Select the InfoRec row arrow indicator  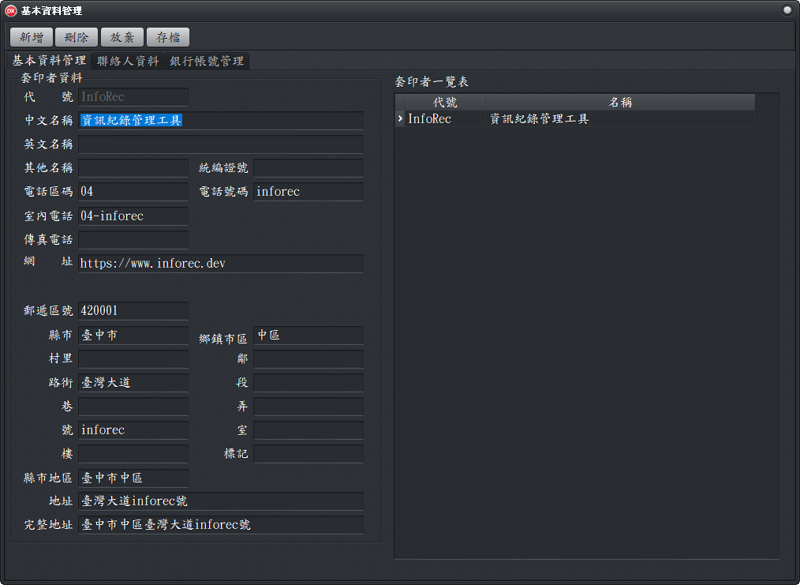point(400,119)
